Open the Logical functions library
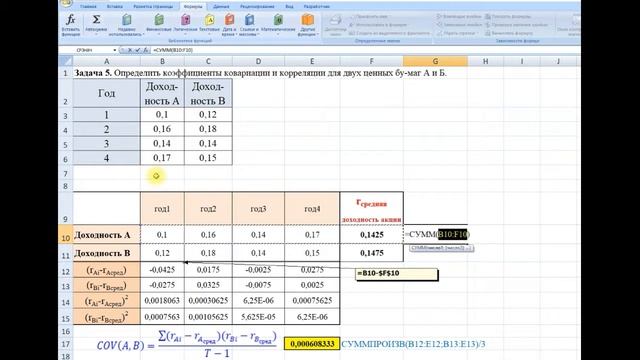 (185, 24)
